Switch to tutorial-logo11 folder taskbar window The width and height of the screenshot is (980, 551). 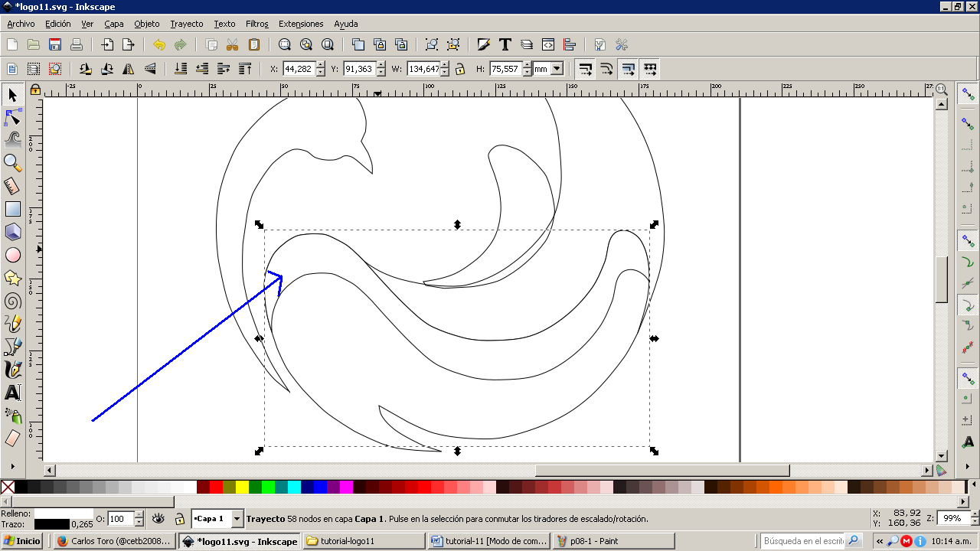(364, 541)
